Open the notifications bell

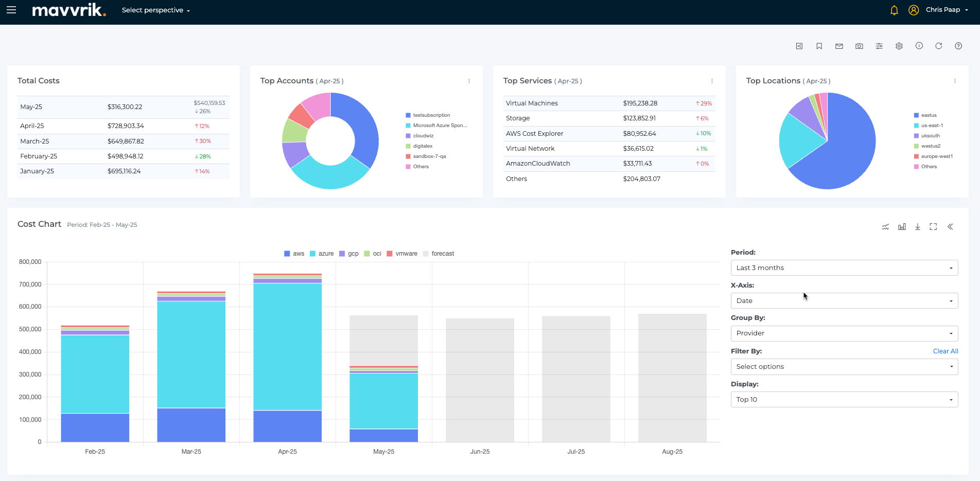click(894, 10)
